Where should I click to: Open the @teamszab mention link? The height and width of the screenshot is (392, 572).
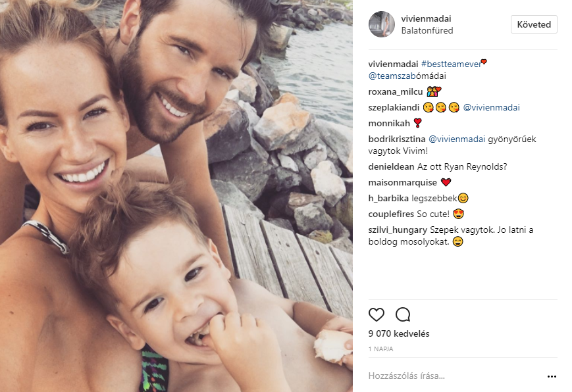point(392,76)
